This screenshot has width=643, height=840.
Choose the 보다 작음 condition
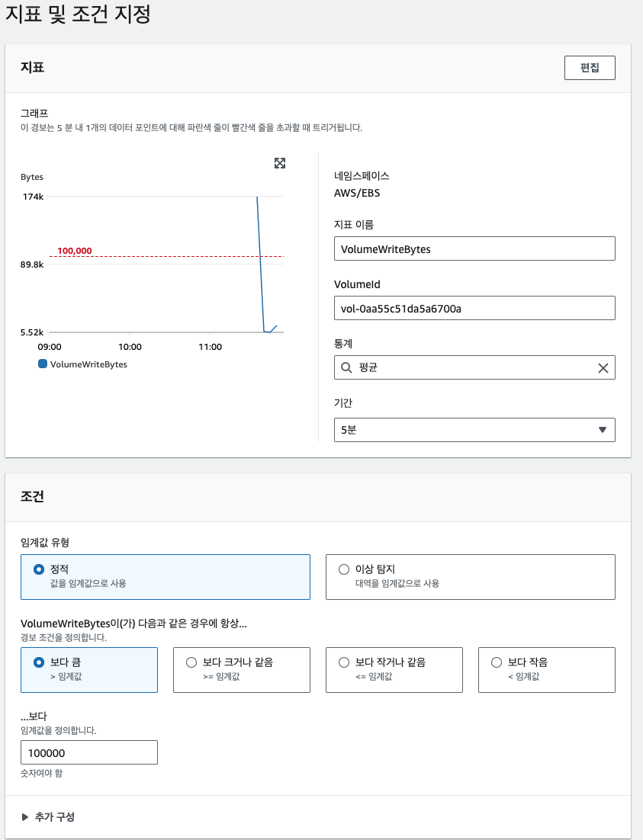(546, 670)
